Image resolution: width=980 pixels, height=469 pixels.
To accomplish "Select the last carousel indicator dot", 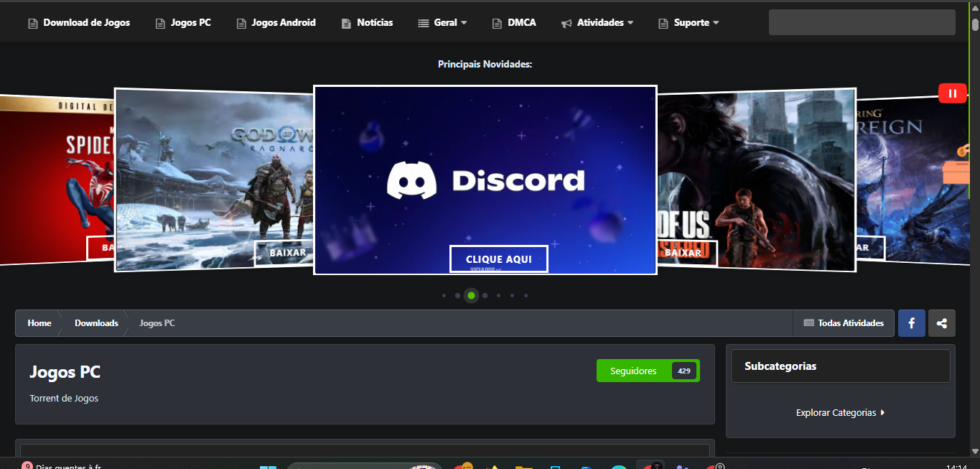I will pyautogui.click(x=526, y=295).
